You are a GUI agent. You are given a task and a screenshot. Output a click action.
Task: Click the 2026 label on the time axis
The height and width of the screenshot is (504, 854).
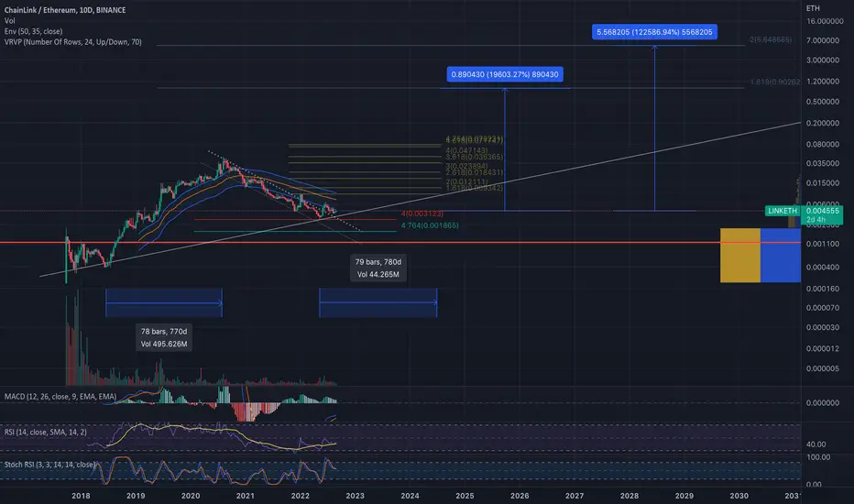point(519,495)
